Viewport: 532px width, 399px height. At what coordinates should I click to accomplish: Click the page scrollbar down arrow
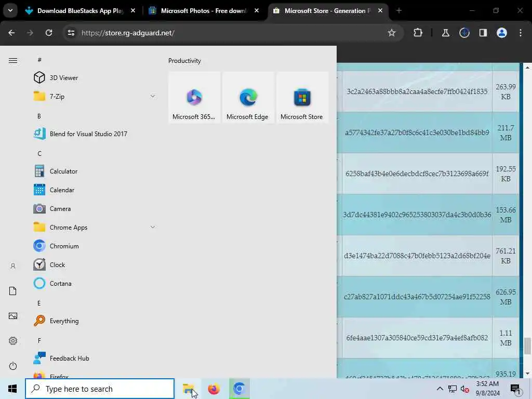coord(527,374)
